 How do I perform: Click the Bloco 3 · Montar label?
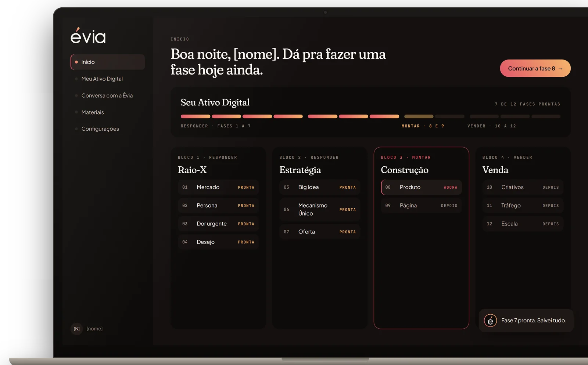(x=406, y=158)
